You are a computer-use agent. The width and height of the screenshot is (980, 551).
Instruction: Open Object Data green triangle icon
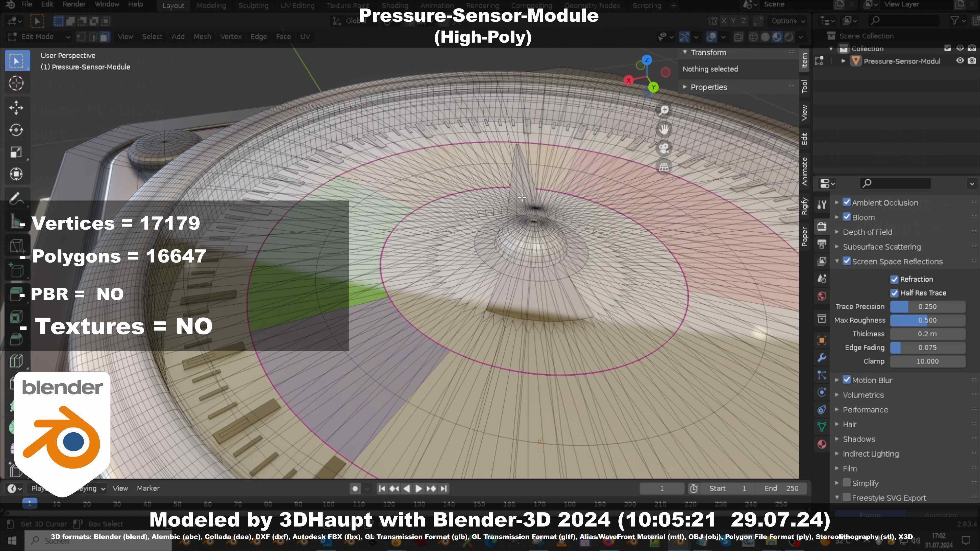coord(822,427)
